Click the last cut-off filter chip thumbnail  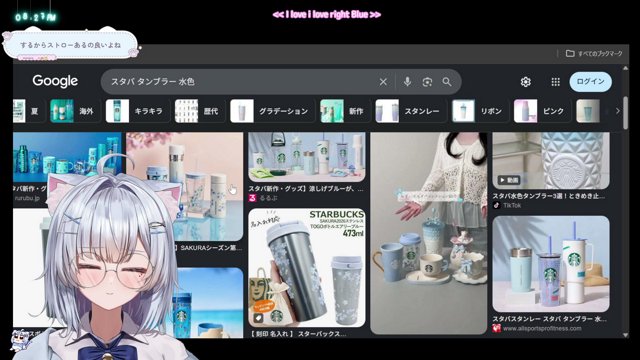[588, 111]
